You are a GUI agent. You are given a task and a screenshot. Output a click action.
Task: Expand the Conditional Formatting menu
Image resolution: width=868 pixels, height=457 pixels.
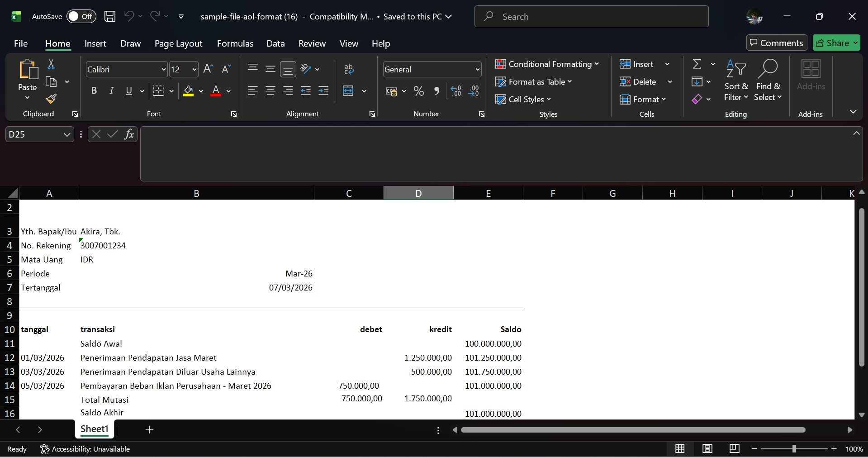(x=547, y=64)
